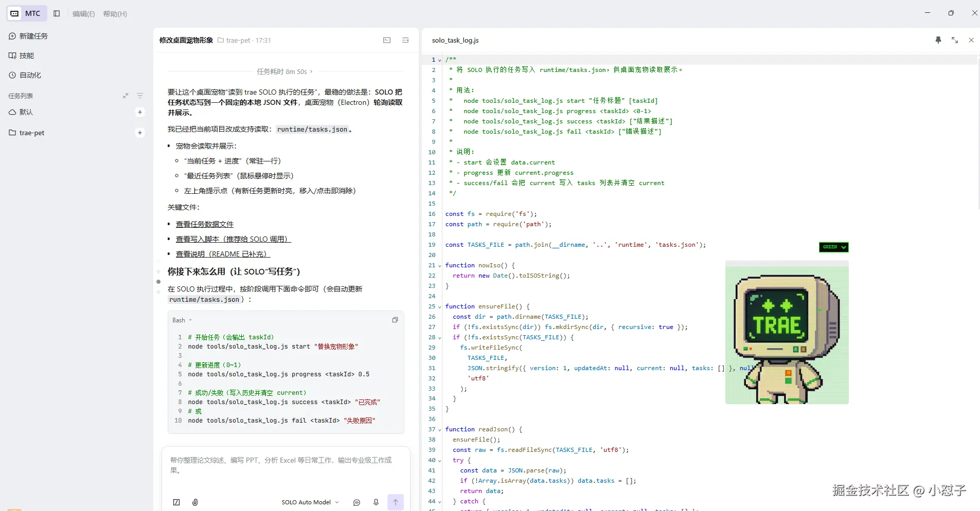Screen dimensions: 980x511
Task: Fold the readJson function at line 37
Action: pos(439,430)
